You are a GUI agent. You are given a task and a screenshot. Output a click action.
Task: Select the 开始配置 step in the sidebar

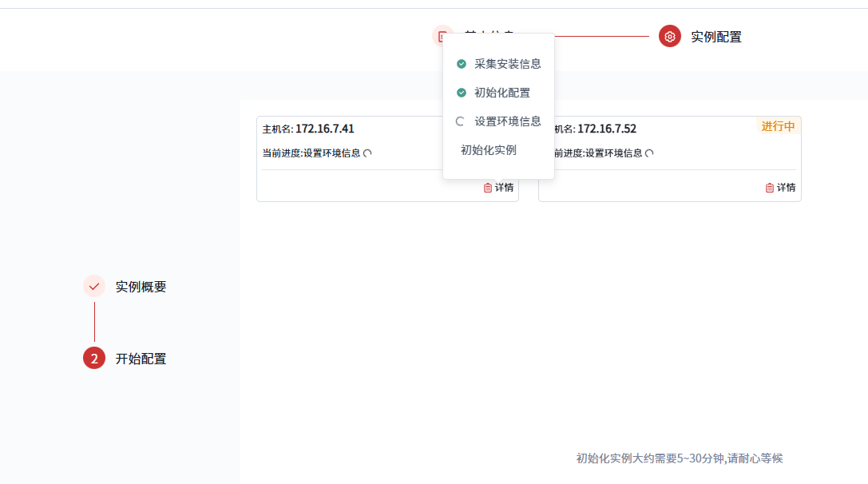(x=141, y=359)
